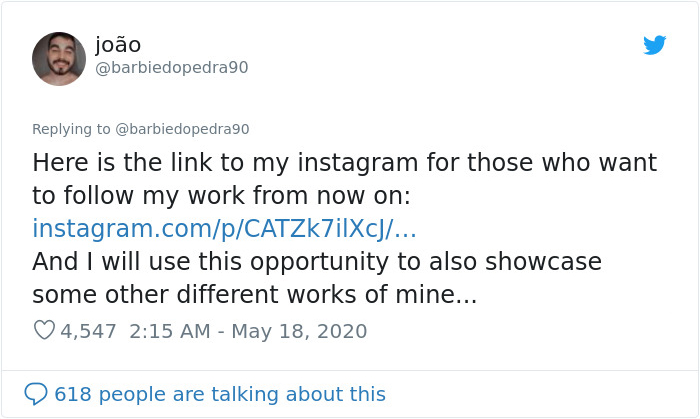Click the @barbiedopedra90 mention in the Replying to line

tap(183, 129)
